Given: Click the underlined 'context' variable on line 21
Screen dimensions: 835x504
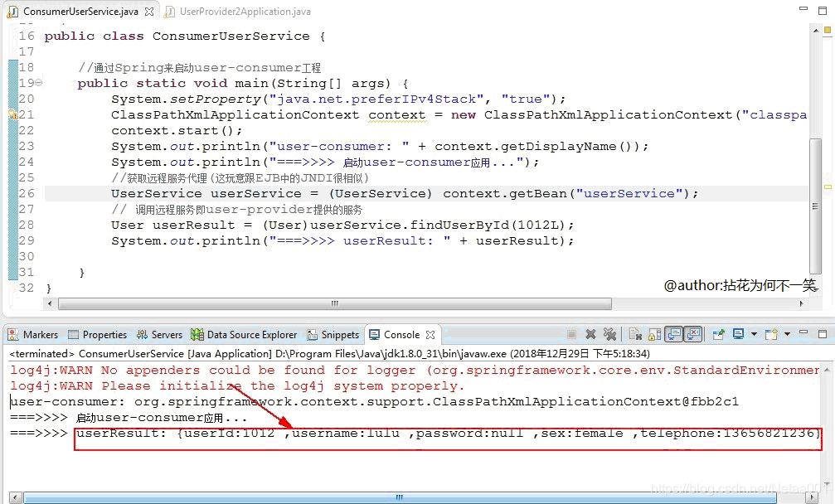Looking at the screenshot, I should 396,115.
